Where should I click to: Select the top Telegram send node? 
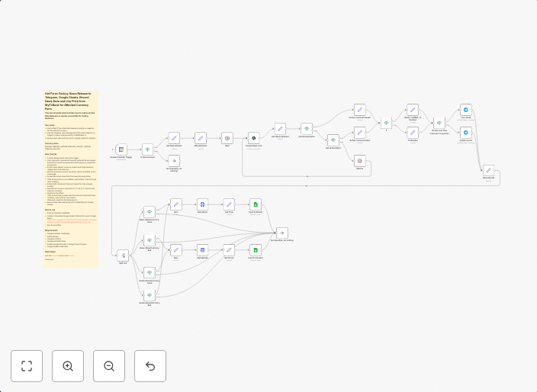click(x=465, y=110)
